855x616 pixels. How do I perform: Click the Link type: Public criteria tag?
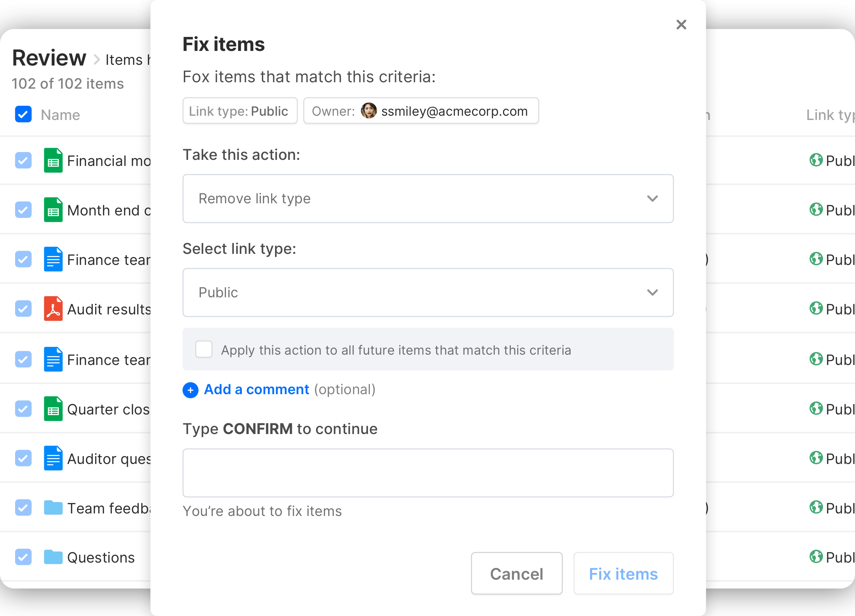[240, 111]
